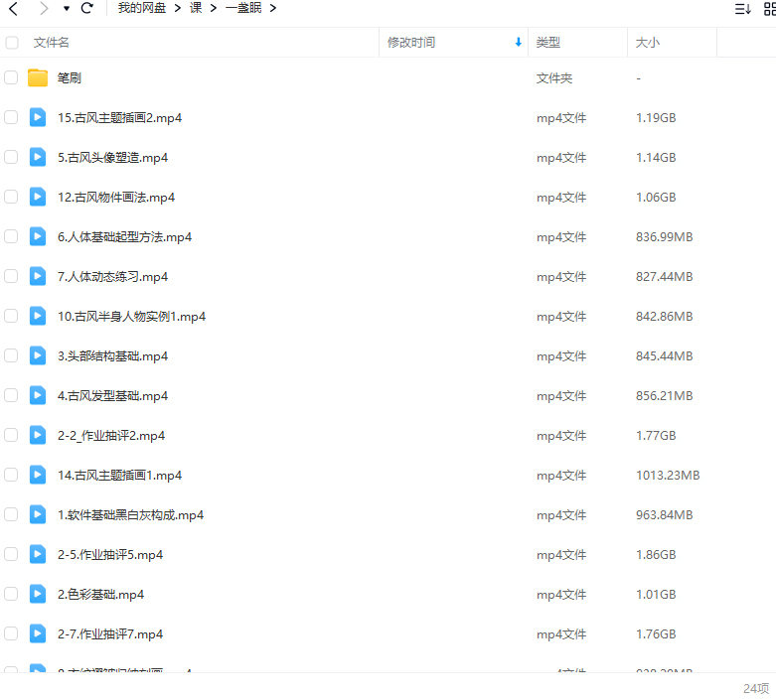
Task: Go to 我的网盘 breadcrumb link
Action: click(141, 9)
